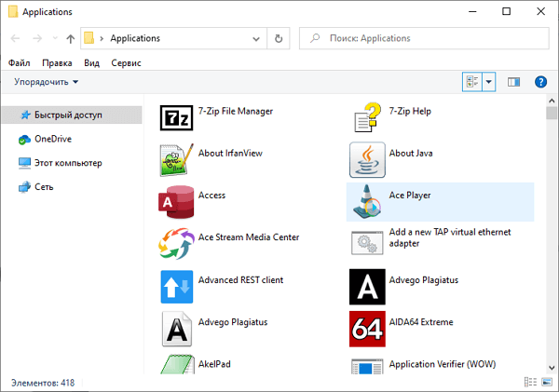Select the Ace Stream Media Center icon
559x392 pixels.
[176, 244]
